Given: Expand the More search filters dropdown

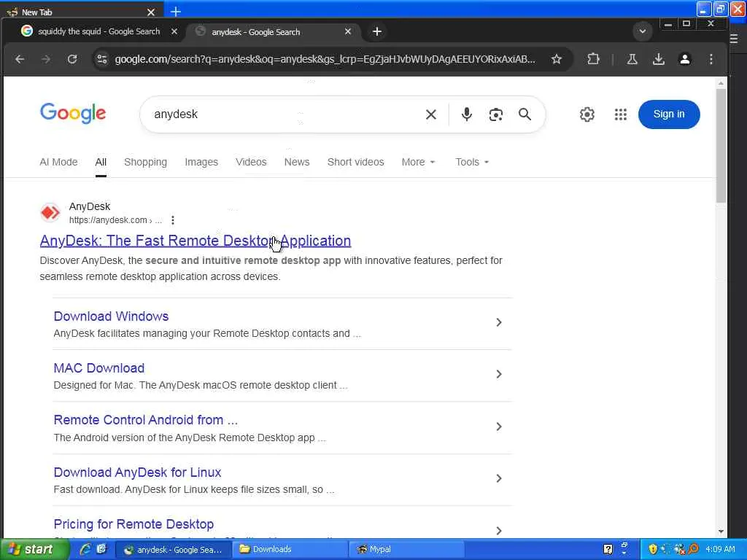Looking at the screenshot, I should click(x=418, y=162).
